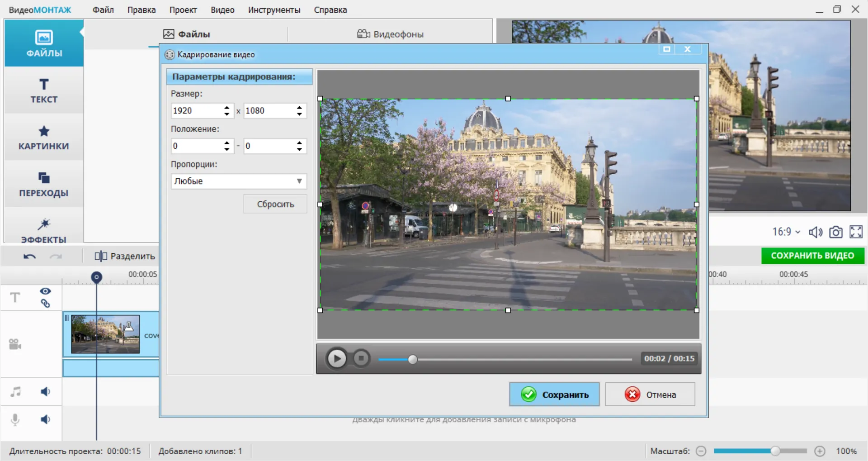Open the Пропорции dropdown Любые
Image resolution: width=868 pixels, height=461 pixels.
[239, 181]
